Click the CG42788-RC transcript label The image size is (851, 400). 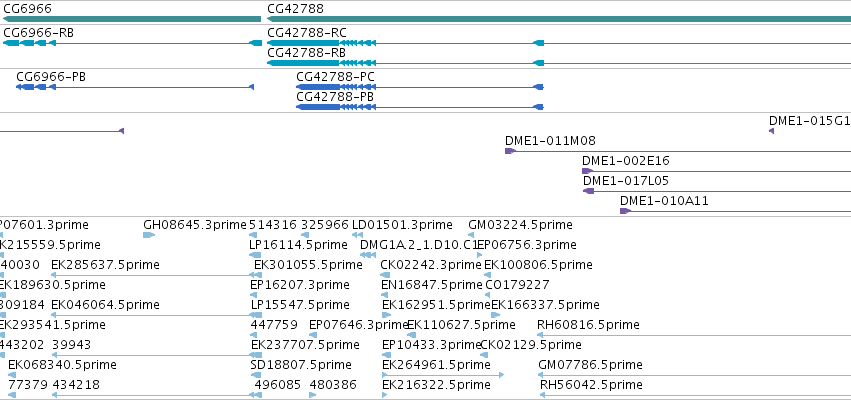307,33
